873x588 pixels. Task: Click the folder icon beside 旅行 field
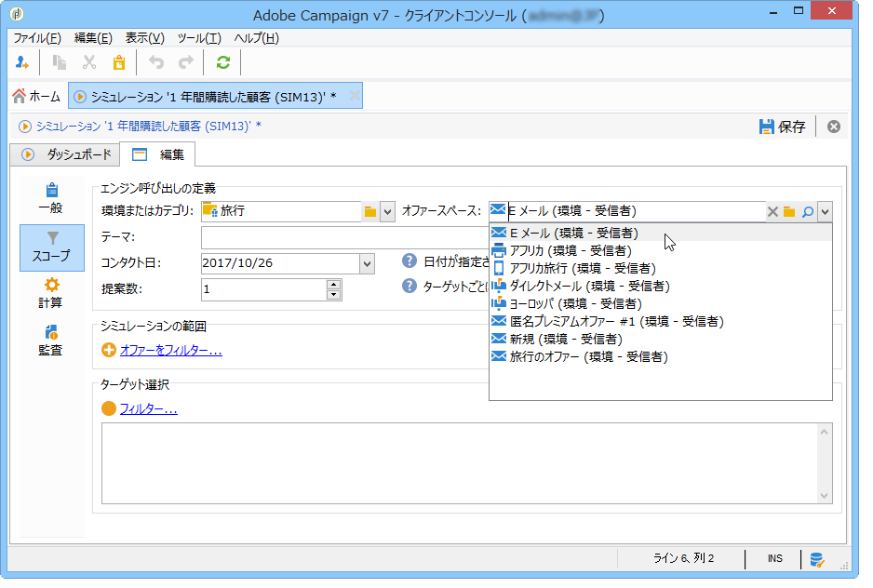tap(370, 211)
